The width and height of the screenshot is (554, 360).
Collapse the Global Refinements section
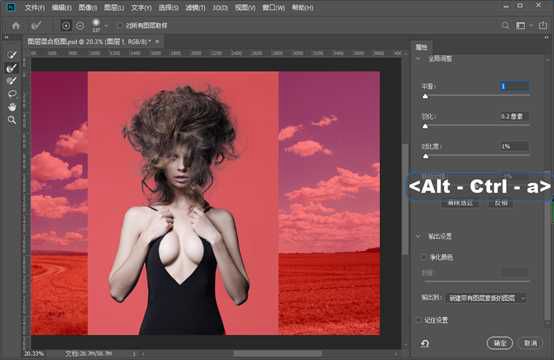pos(419,59)
